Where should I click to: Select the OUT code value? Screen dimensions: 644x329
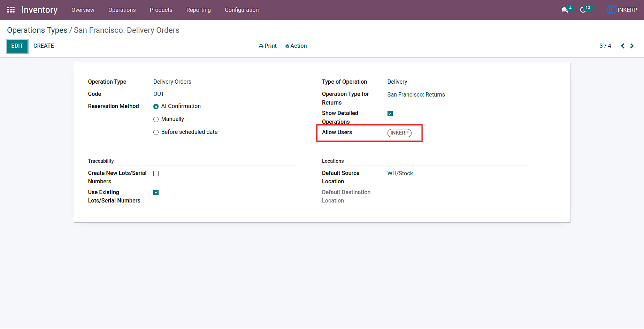click(159, 94)
